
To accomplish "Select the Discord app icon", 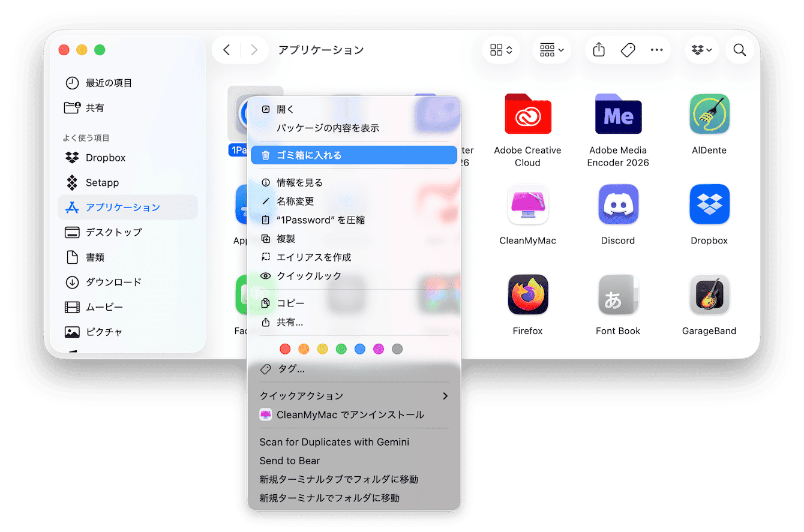I will point(618,205).
